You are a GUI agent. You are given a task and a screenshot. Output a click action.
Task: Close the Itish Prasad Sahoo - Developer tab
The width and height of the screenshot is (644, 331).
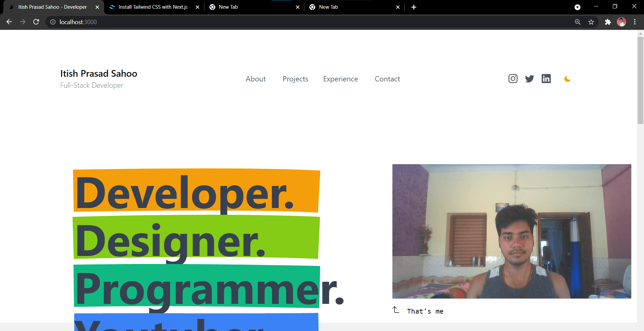click(x=97, y=7)
